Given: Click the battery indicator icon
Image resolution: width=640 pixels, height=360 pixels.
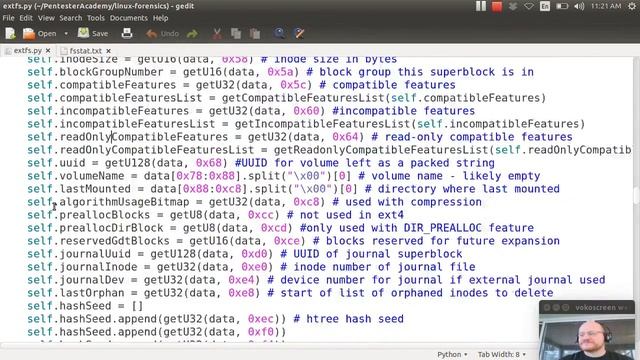Looking at the screenshot, I should (x=562, y=6).
